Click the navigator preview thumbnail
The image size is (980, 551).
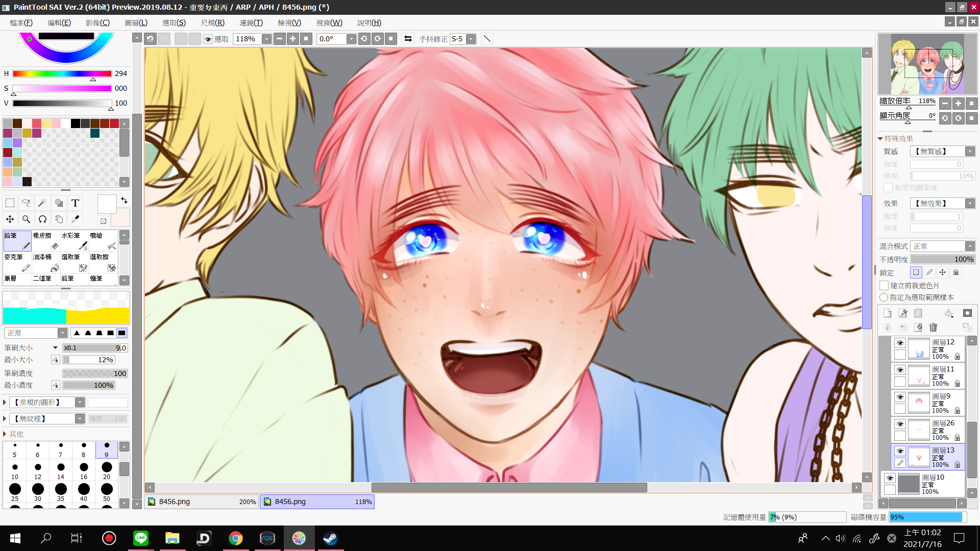pyautogui.click(x=928, y=64)
